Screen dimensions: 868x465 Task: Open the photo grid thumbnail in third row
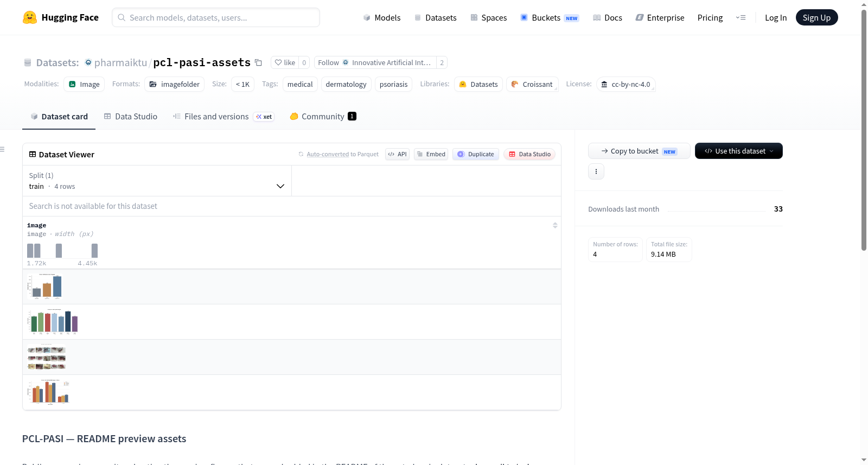click(47, 357)
